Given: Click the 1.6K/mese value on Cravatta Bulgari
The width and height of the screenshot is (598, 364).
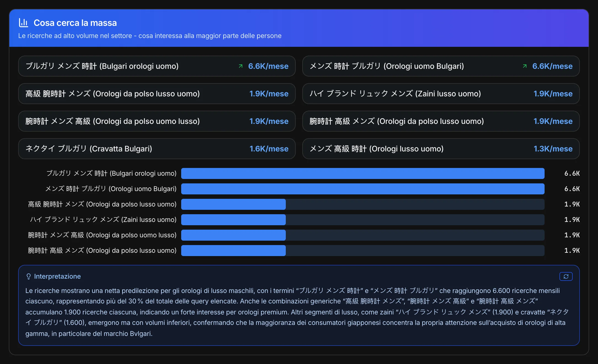Looking at the screenshot, I should click(x=269, y=149).
